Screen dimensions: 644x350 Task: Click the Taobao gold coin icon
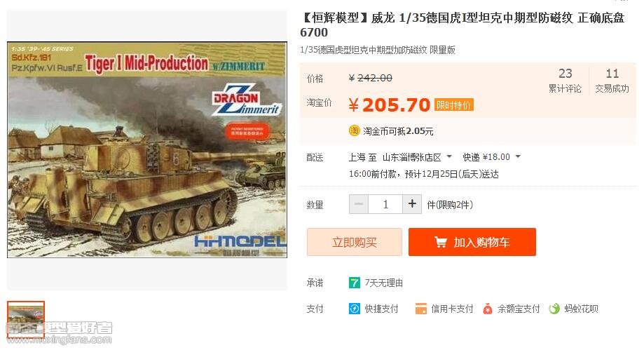click(354, 130)
